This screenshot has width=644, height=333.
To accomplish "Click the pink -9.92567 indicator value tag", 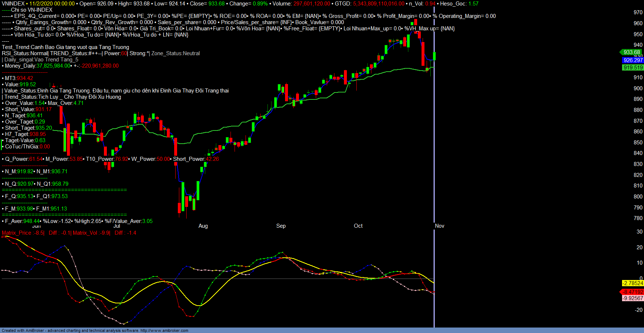I will click(633, 298).
